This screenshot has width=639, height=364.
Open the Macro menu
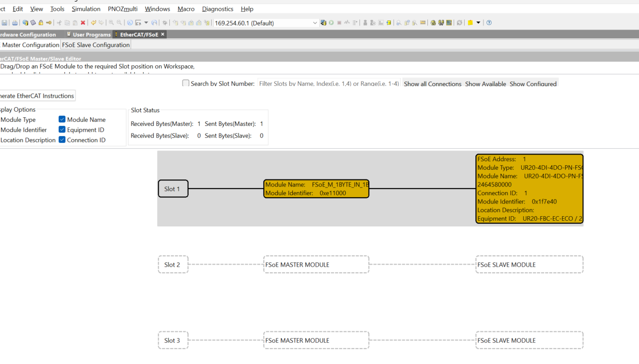tap(186, 9)
